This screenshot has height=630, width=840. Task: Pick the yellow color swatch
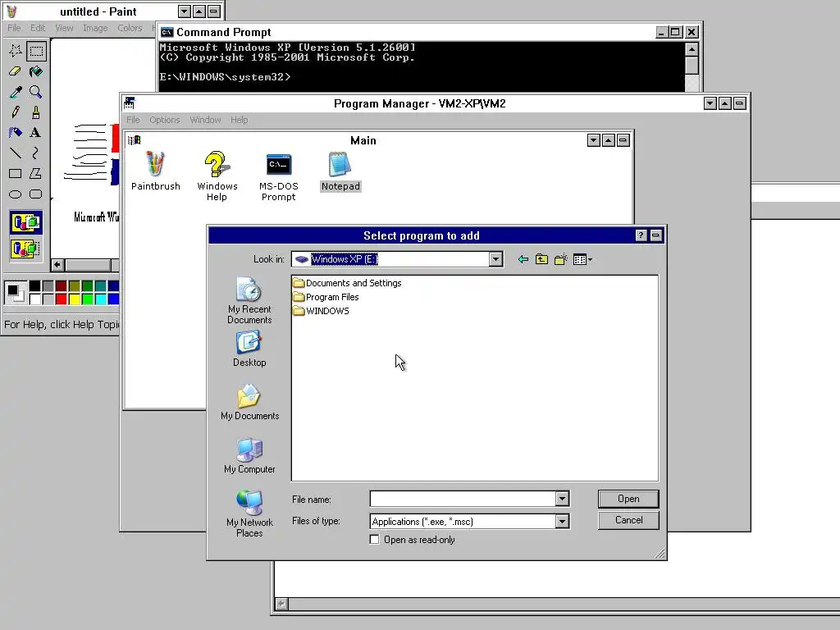pyautogui.click(x=74, y=299)
